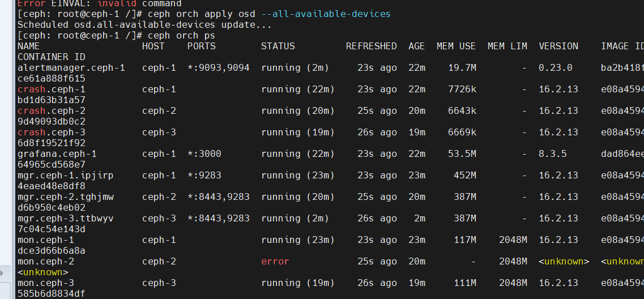Screen dimensions: 644x299
Task: Click the HOST column header
Action: click(x=153, y=46)
